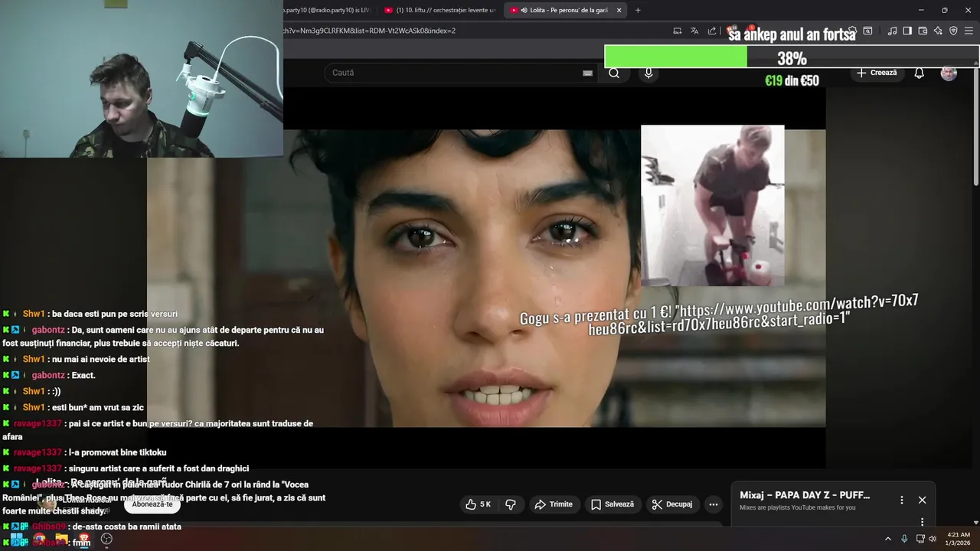Open more actions (three dots) beside Decupaj
This screenshot has height=551, width=980.
(714, 504)
